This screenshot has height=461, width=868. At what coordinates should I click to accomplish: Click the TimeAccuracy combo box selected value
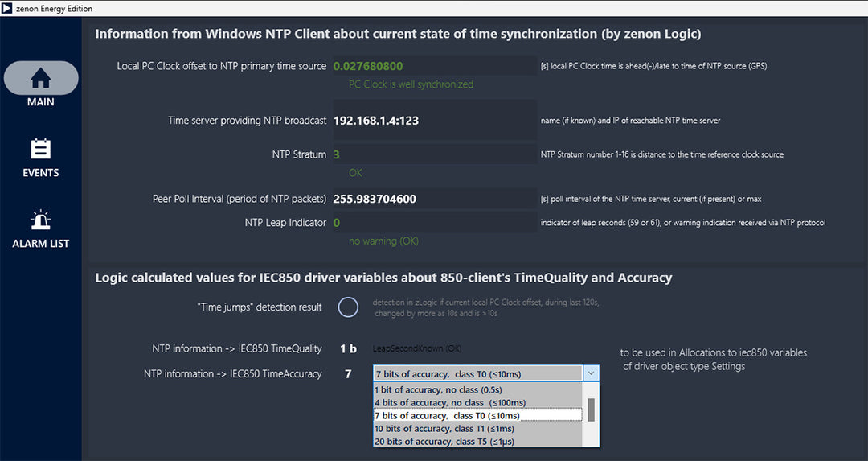[478, 374]
